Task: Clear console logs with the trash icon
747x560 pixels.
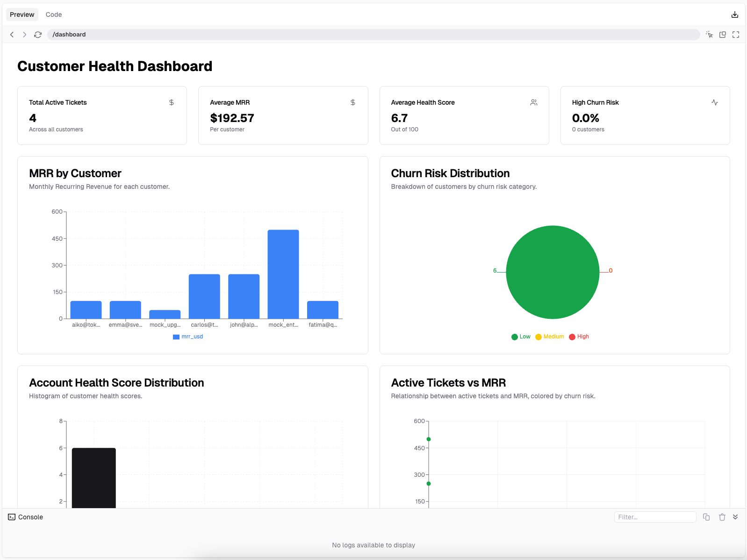Action: pos(722,517)
